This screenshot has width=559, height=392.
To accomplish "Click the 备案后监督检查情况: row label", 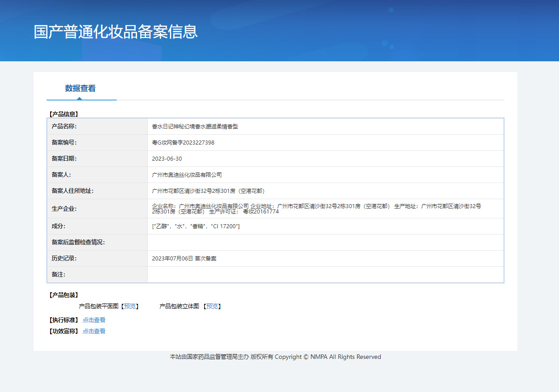I will pyautogui.click(x=78, y=243).
